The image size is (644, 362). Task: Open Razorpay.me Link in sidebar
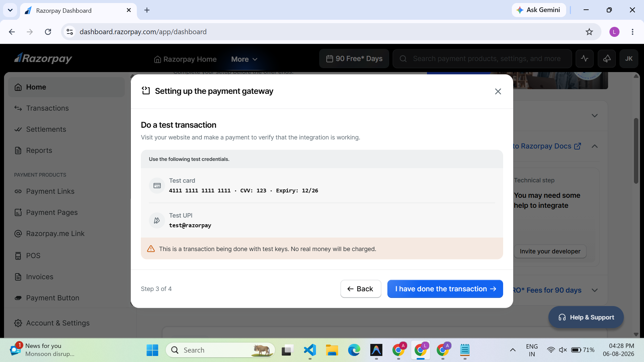click(66, 234)
